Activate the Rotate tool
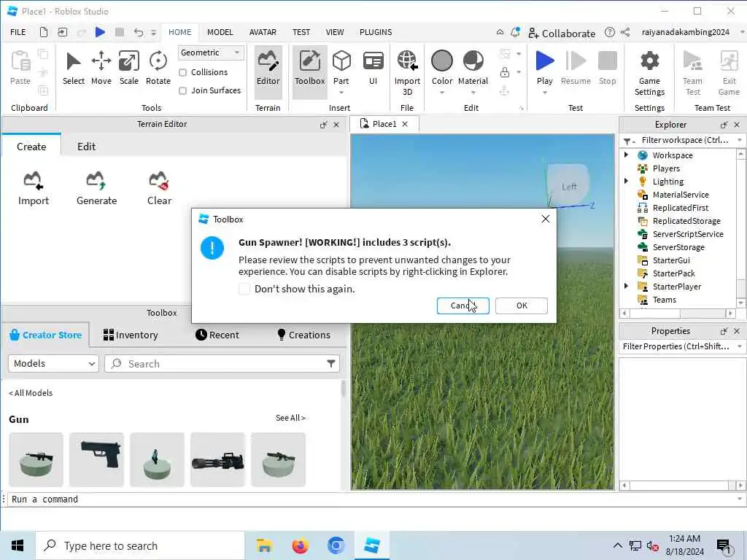 point(158,69)
